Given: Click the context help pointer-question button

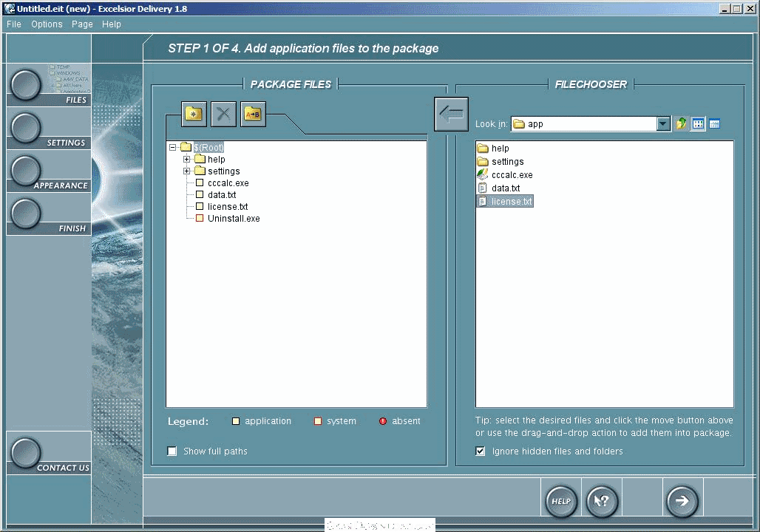Looking at the screenshot, I should 602,501.
